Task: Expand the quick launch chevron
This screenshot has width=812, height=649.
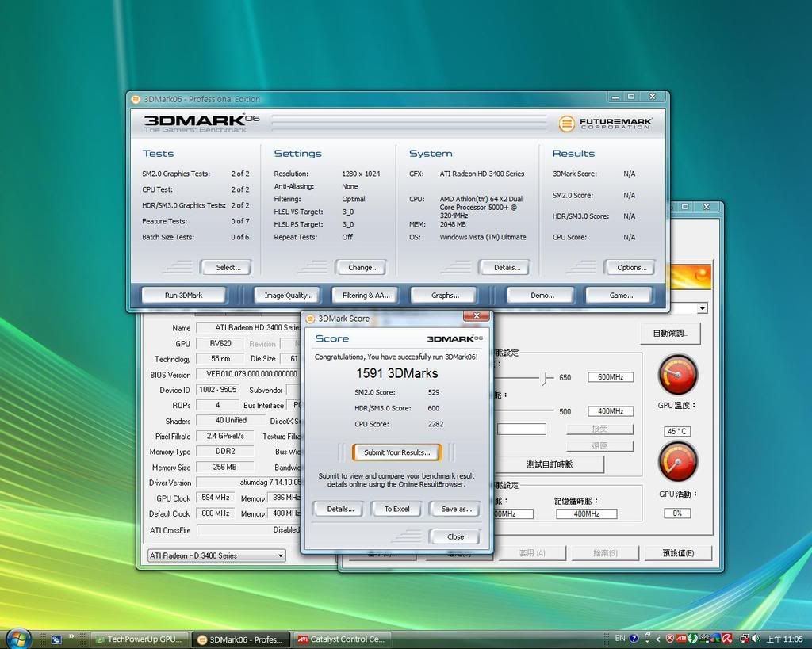Action: coord(71,636)
